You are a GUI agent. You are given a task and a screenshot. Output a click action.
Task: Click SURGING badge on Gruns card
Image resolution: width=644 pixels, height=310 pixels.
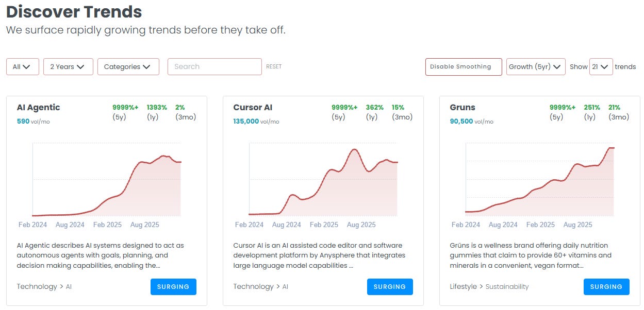click(x=606, y=287)
